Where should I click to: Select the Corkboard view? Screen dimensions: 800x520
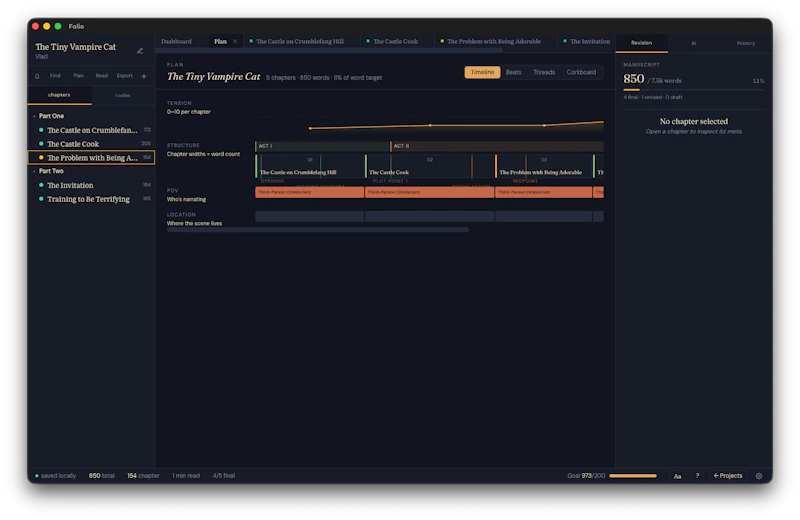point(581,72)
